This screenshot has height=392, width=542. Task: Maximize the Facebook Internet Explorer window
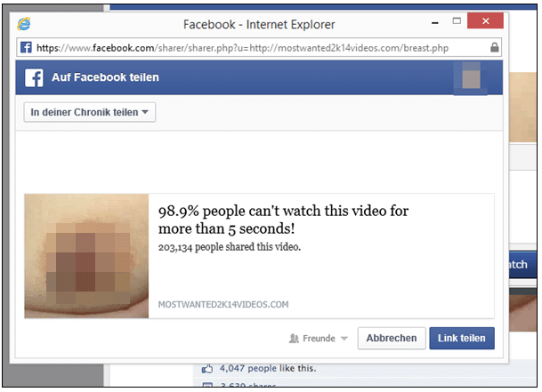click(x=457, y=21)
